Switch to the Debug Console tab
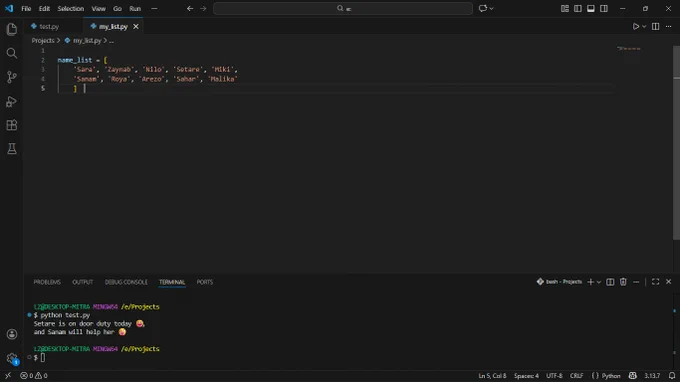Screen dimensions: 680x382 tap(126, 282)
